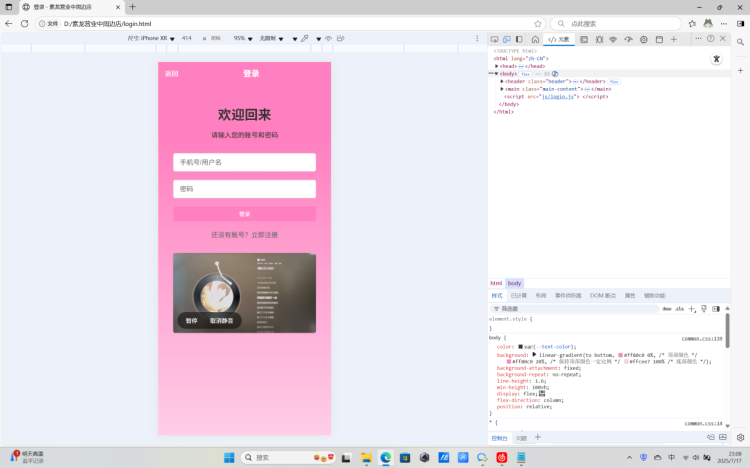Screen dimensions: 750x468
Task: Select the html breadcrumb item
Action: pyautogui.click(x=496, y=283)
